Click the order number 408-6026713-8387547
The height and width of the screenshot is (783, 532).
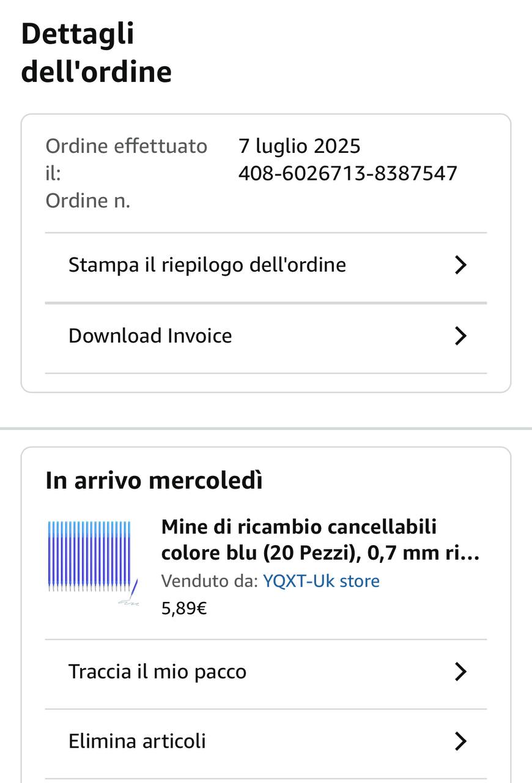(x=347, y=173)
